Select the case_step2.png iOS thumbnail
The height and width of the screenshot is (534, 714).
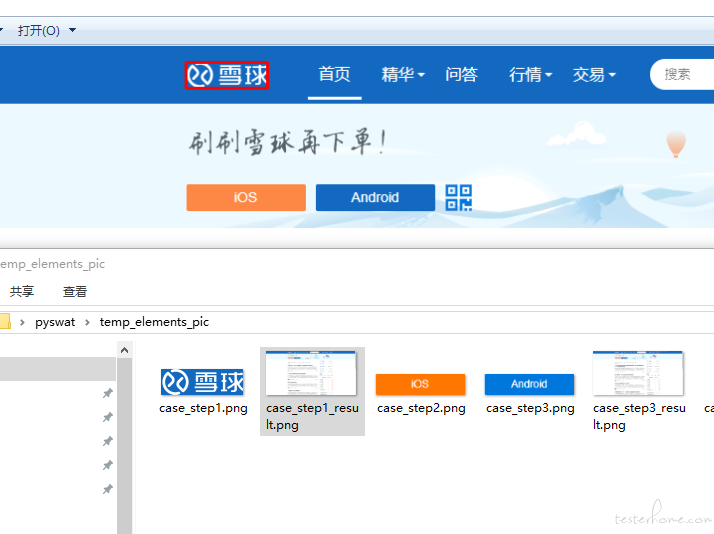pos(420,384)
